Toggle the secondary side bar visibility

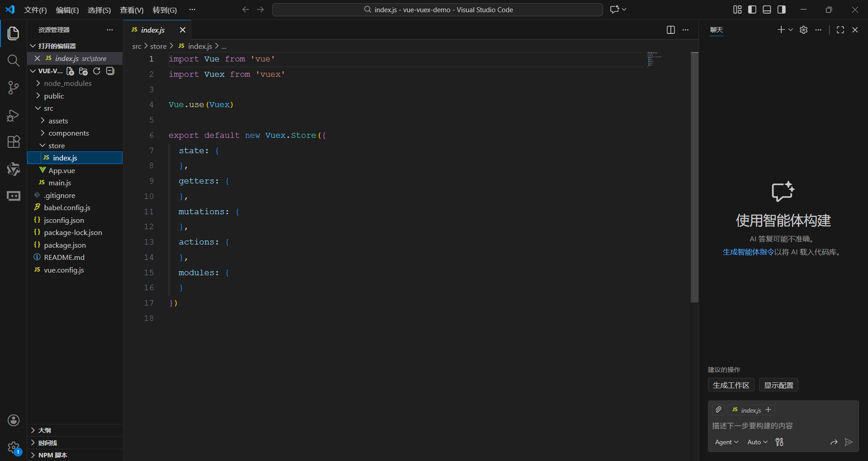(782, 9)
